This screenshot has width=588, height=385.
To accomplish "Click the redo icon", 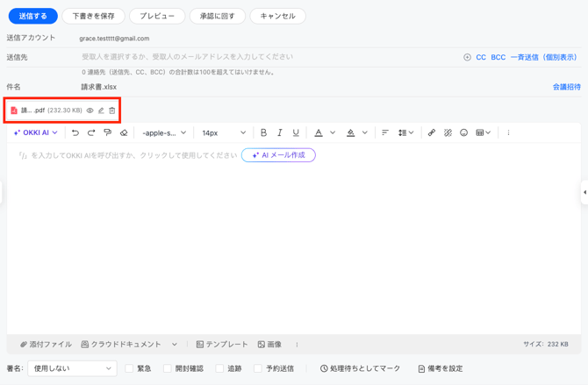I will [x=91, y=132].
